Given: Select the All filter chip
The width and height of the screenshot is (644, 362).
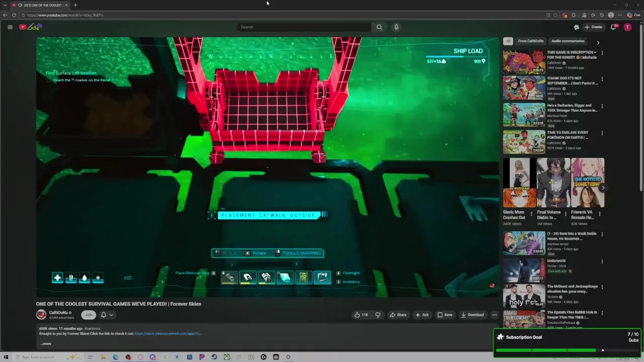Looking at the screenshot, I should [x=508, y=41].
